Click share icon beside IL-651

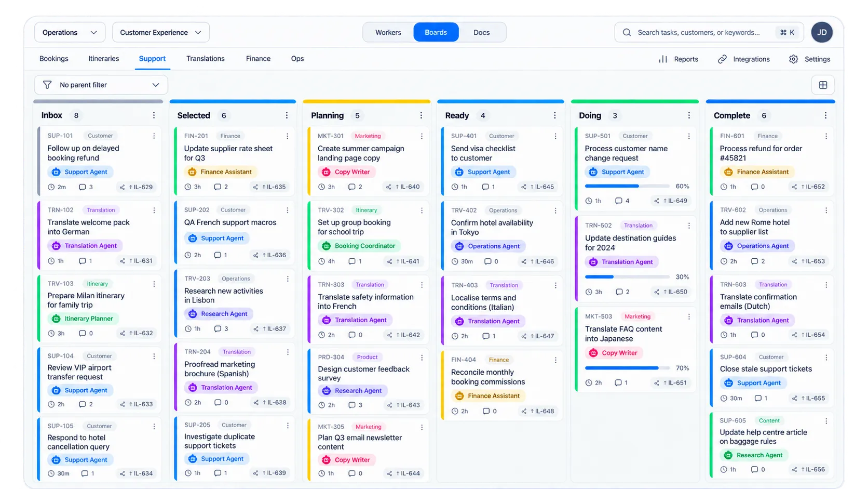click(x=657, y=383)
